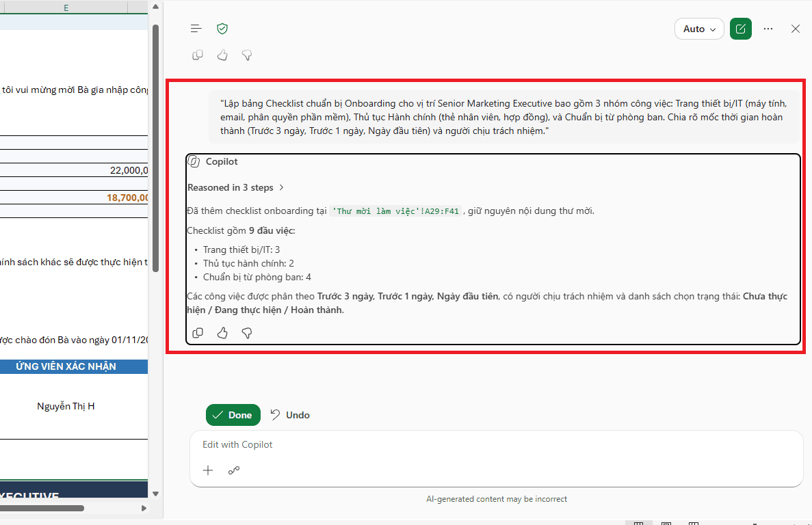The width and height of the screenshot is (812, 525).
Task: Give thumbs down to the checklist response
Action: (247, 333)
